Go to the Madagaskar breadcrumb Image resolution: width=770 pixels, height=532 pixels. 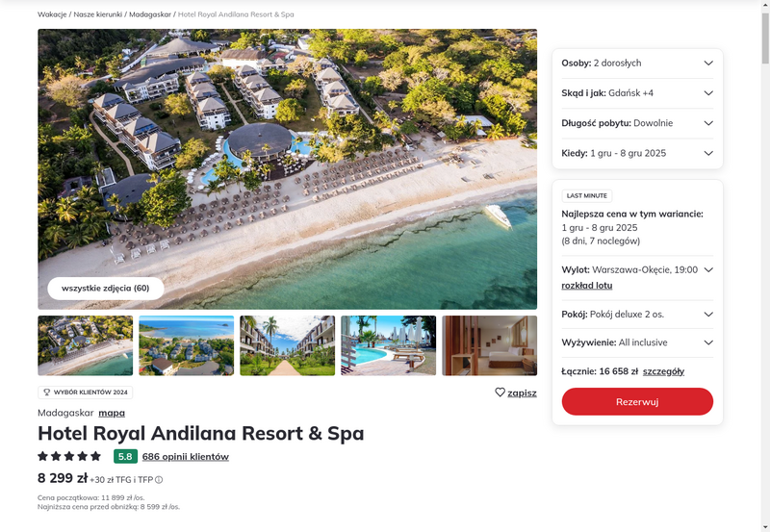[x=150, y=14]
